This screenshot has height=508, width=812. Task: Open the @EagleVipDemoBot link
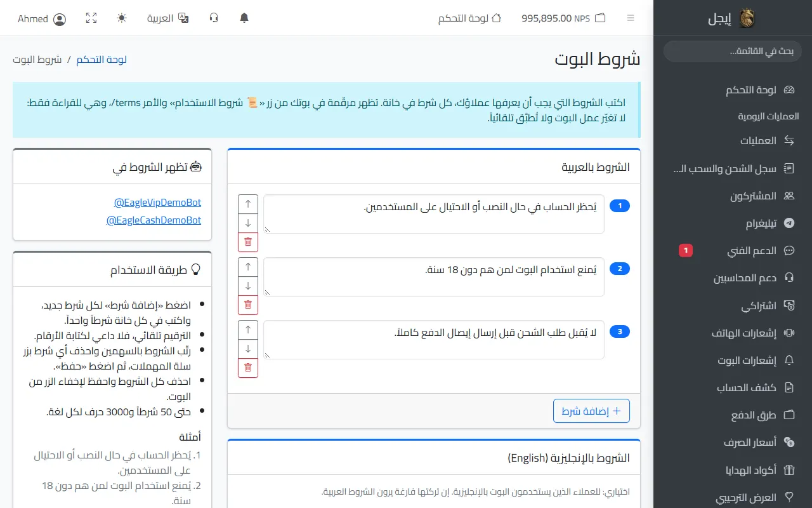click(x=157, y=203)
